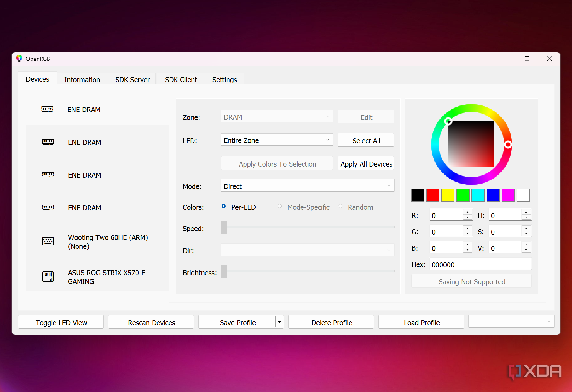The height and width of the screenshot is (392, 572).
Task: Open the Save Profile arrow menu
Action: pos(279,322)
